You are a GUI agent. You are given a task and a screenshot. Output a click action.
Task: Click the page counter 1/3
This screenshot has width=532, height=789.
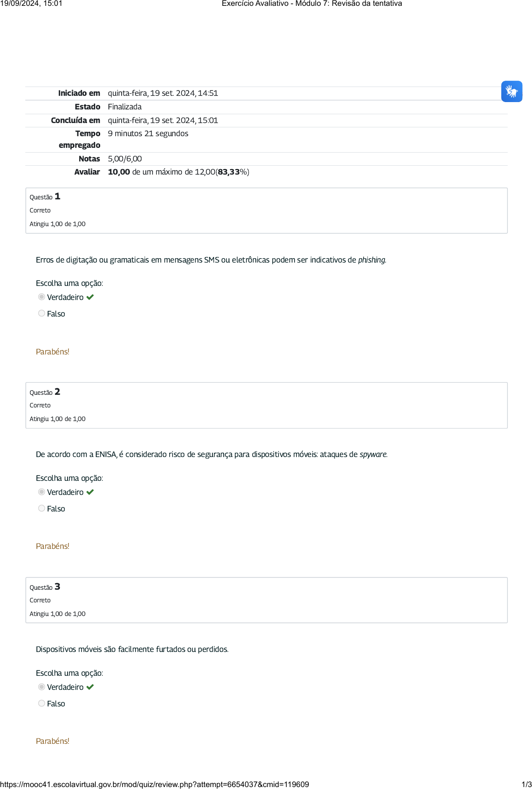526,784
